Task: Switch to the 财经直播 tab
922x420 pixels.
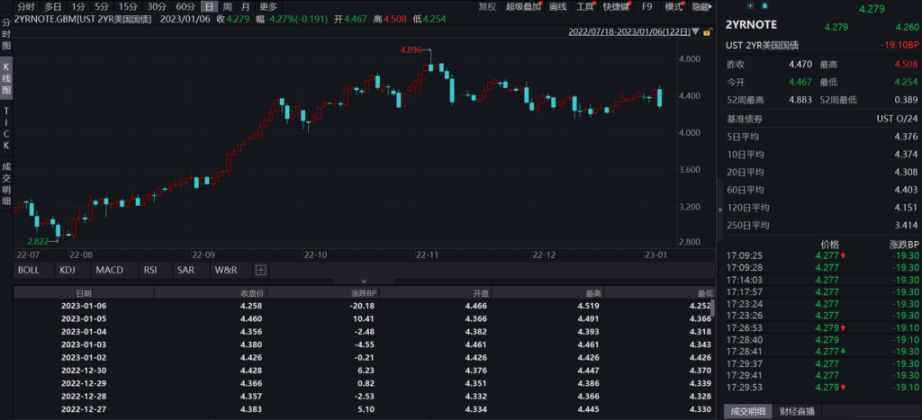Action: pos(798,411)
